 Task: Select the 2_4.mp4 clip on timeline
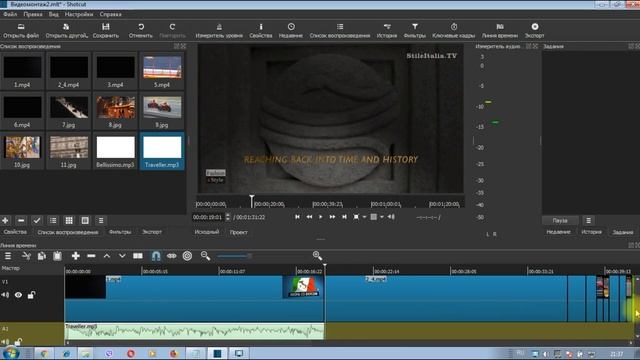(446, 299)
